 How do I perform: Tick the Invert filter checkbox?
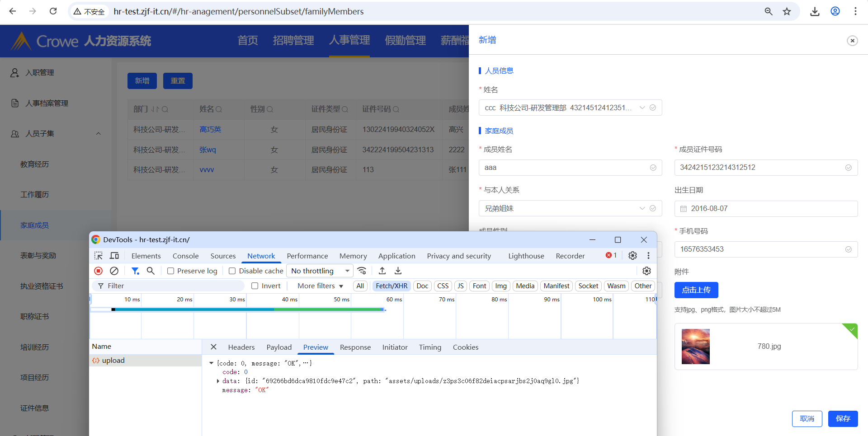(x=255, y=286)
